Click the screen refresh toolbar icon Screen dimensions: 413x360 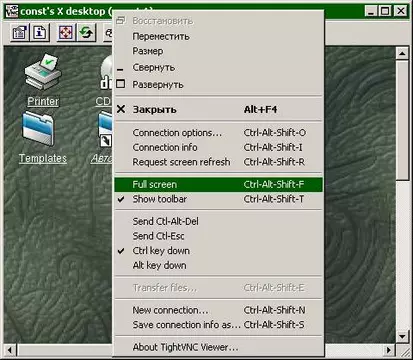pos(87,33)
